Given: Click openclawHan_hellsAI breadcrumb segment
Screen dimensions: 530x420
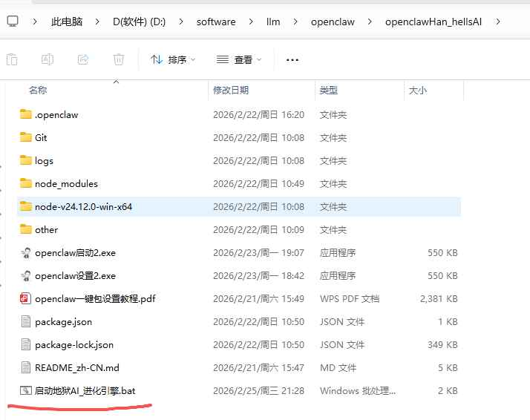Looking at the screenshot, I should [434, 22].
